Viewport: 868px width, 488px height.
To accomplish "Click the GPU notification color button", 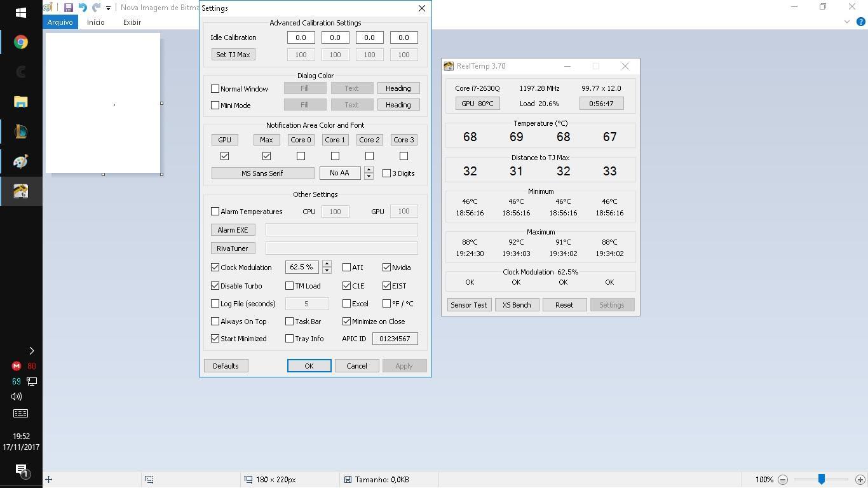I will (224, 140).
